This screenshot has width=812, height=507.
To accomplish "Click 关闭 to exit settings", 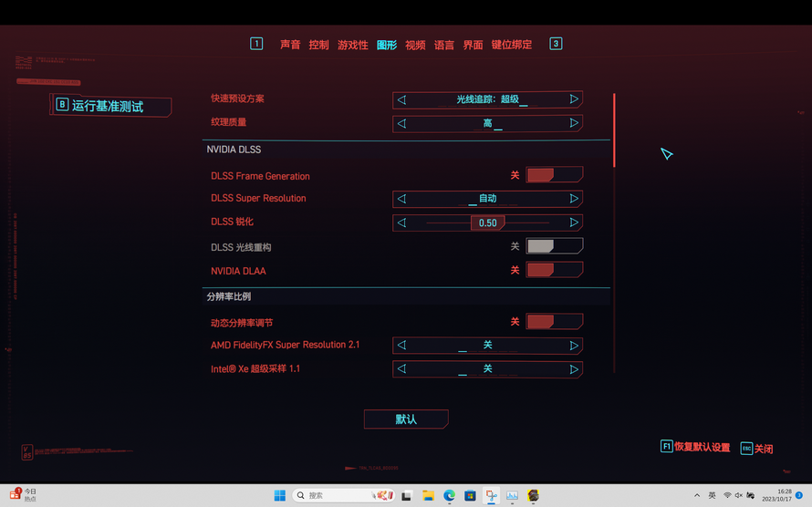I will [x=756, y=449].
